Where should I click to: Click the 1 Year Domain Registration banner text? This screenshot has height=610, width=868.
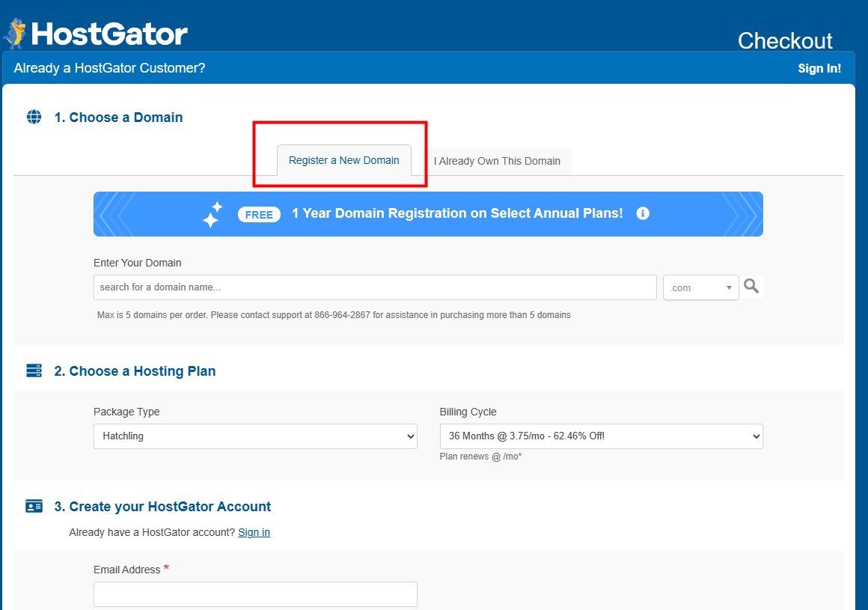point(457,213)
